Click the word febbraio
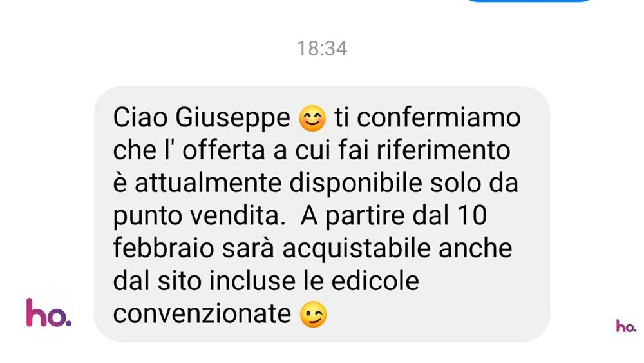The image size is (644, 363). [164, 248]
